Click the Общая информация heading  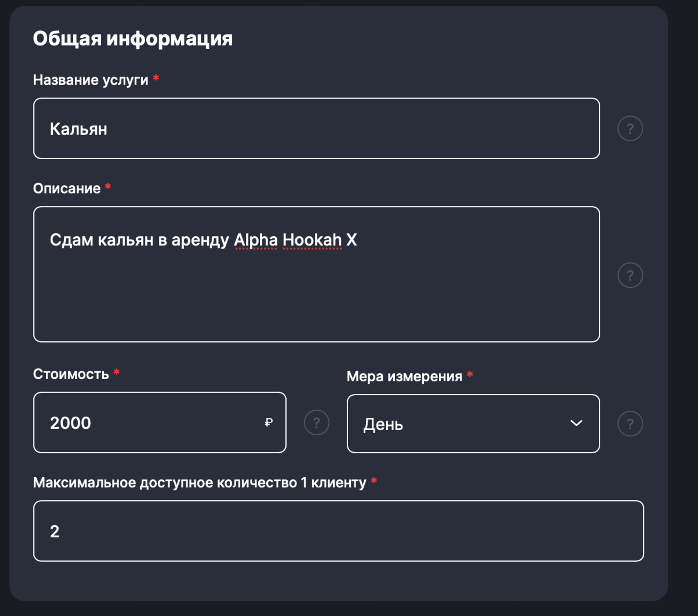point(132,38)
